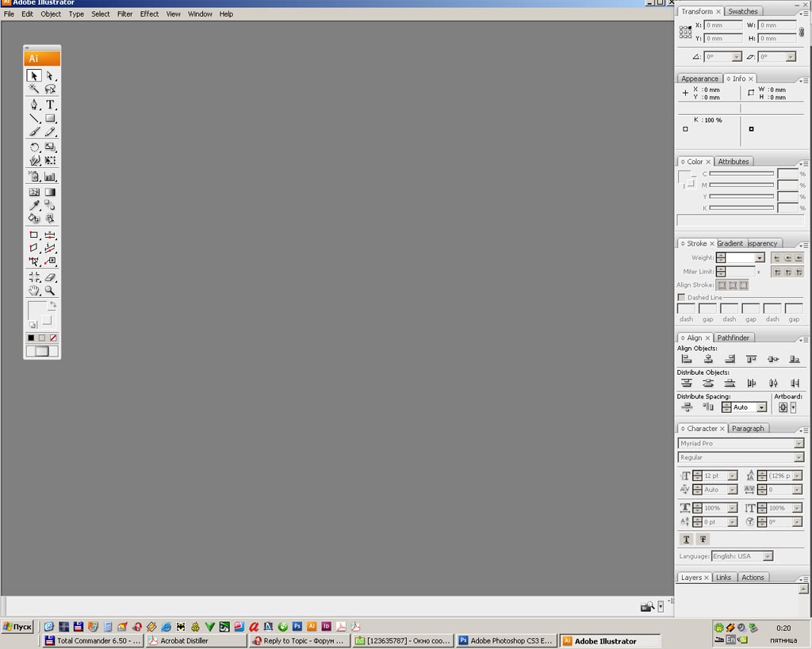Reset to default fill and stroke

coord(33,325)
